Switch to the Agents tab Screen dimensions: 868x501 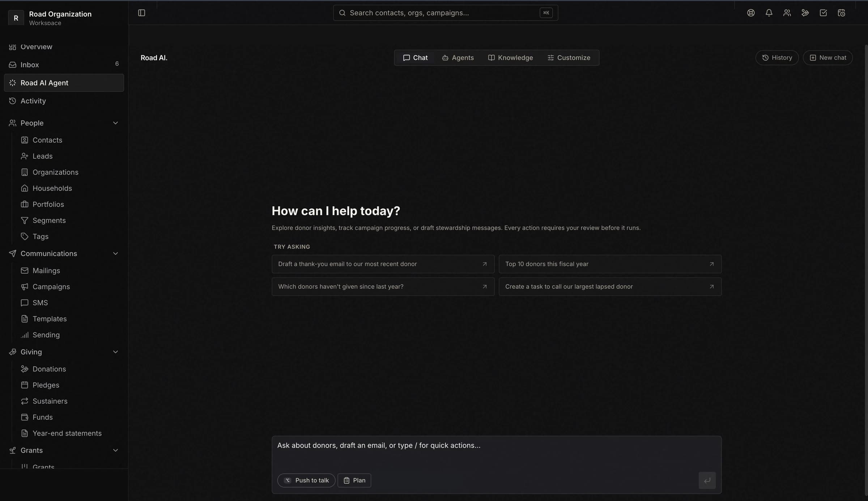[458, 58]
